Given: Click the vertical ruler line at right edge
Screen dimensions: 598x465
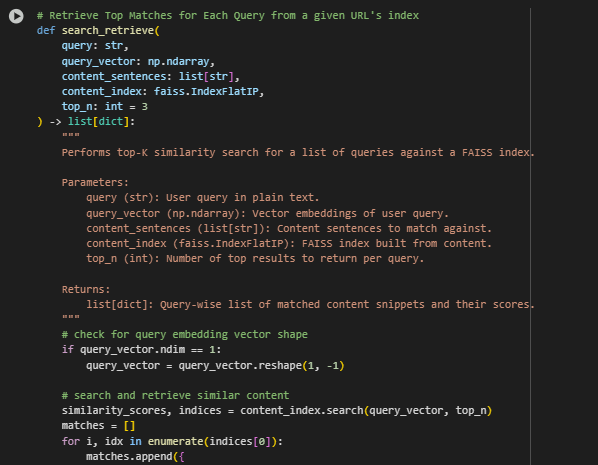Looking at the screenshot, I should [530, 237].
